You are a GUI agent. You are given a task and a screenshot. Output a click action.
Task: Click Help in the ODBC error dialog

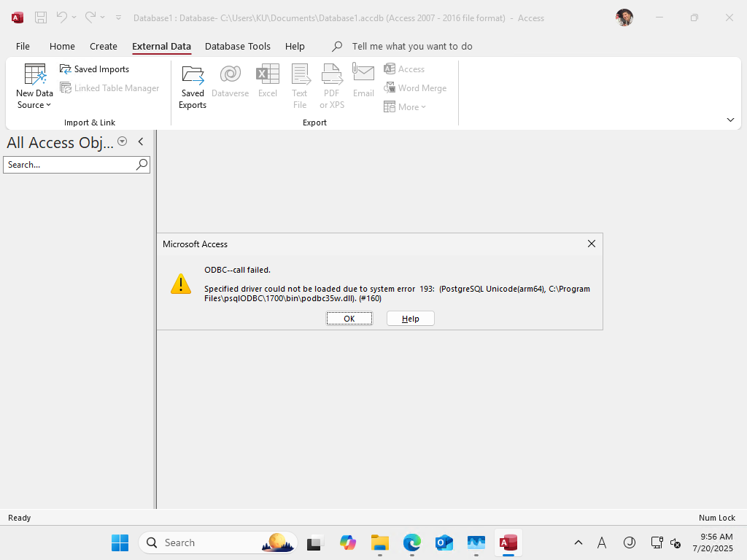click(410, 319)
